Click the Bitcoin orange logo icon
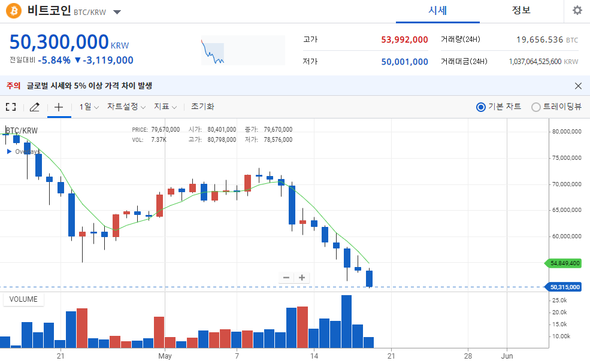 click(14, 11)
